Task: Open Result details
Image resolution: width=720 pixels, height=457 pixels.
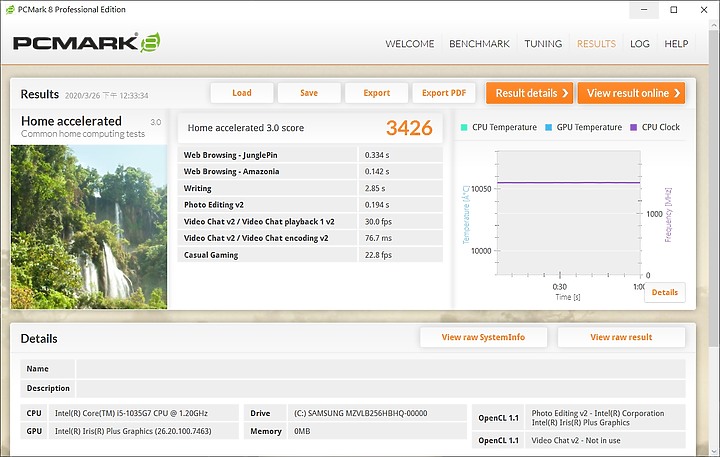Action: pos(529,93)
